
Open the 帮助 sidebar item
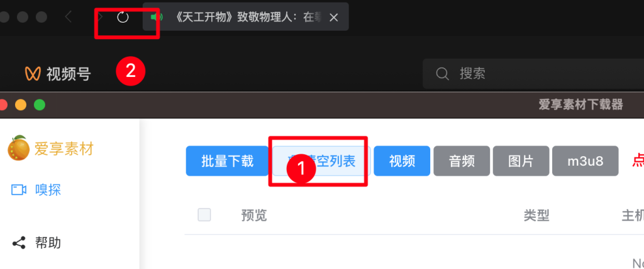(x=36, y=243)
